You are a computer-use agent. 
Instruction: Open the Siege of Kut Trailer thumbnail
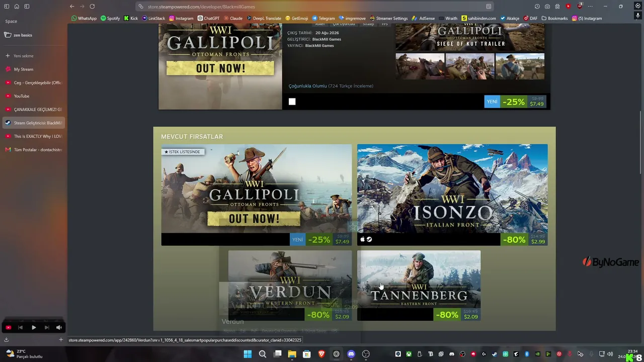pyautogui.click(x=470, y=37)
